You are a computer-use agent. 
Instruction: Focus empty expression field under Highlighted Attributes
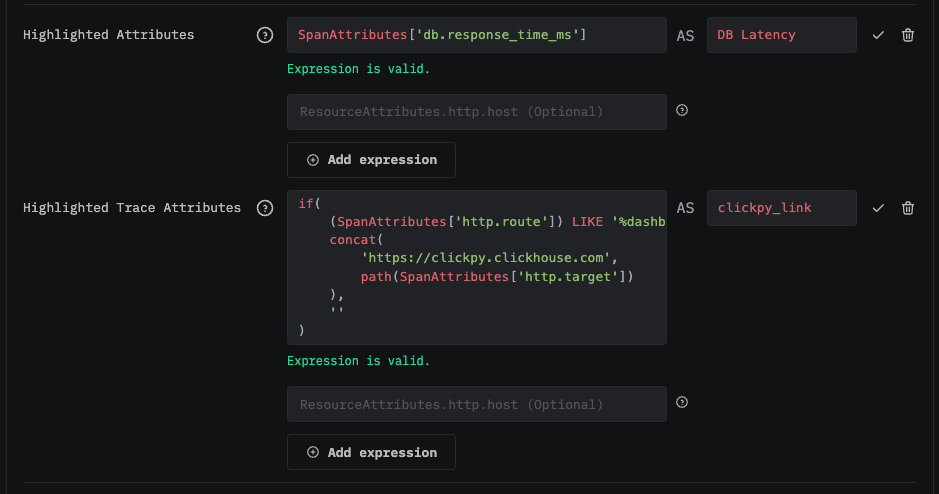coord(476,112)
